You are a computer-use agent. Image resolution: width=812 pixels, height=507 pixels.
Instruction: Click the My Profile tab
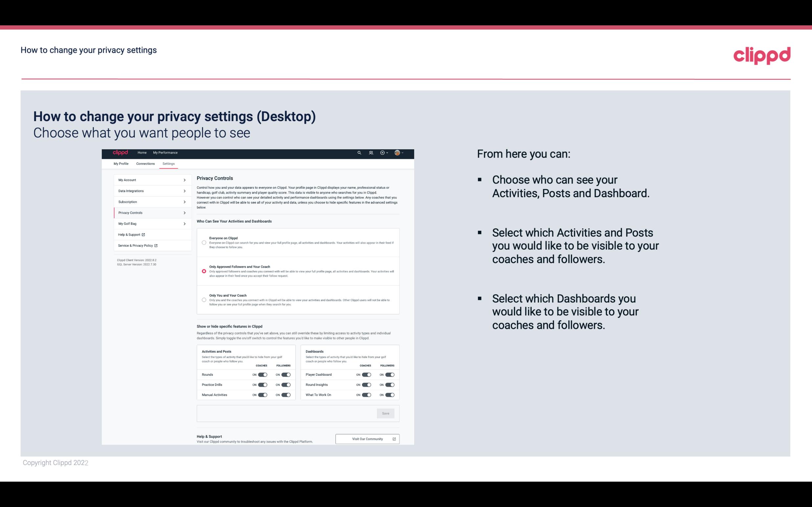coord(121,163)
